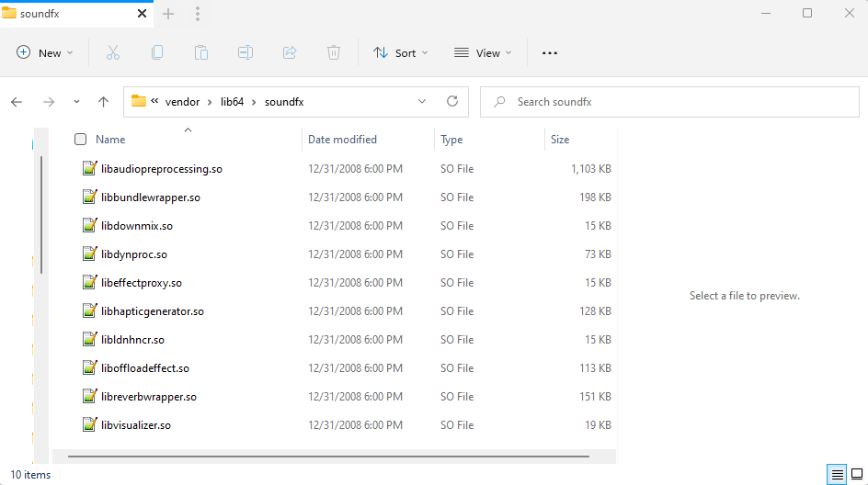Click the Cut scissors icon
This screenshot has height=485, width=868.
pyautogui.click(x=113, y=52)
